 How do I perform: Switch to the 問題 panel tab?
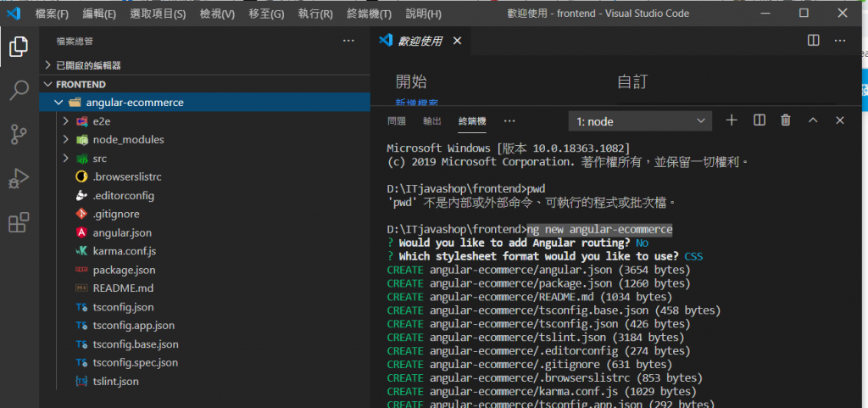pyautogui.click(x=397, y=120)
